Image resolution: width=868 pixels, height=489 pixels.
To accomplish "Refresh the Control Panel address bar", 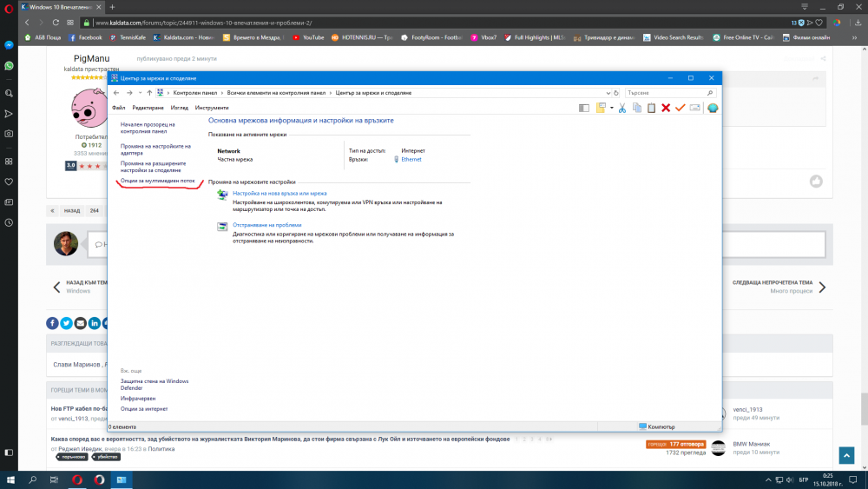I will (616, 93).
